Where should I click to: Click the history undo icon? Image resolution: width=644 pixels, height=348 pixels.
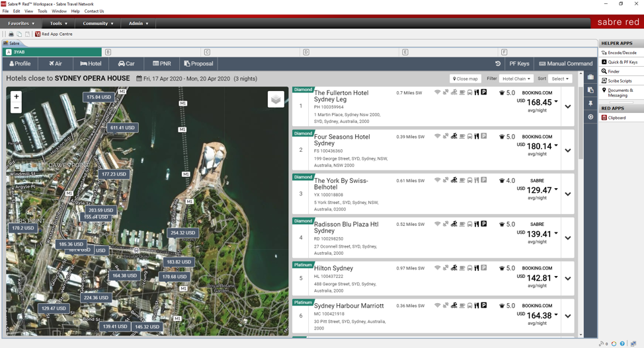pyautogui.click(x=498, y=63)
